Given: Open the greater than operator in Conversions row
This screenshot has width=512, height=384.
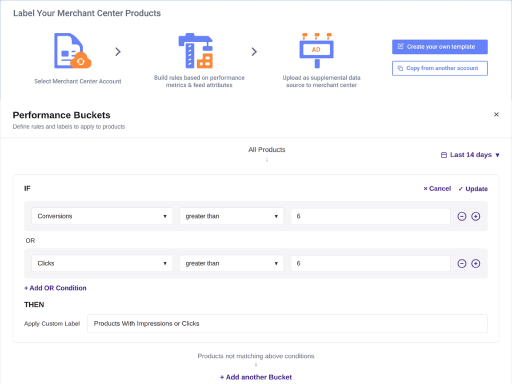Looking at the screenshot, I should point(232,216).
